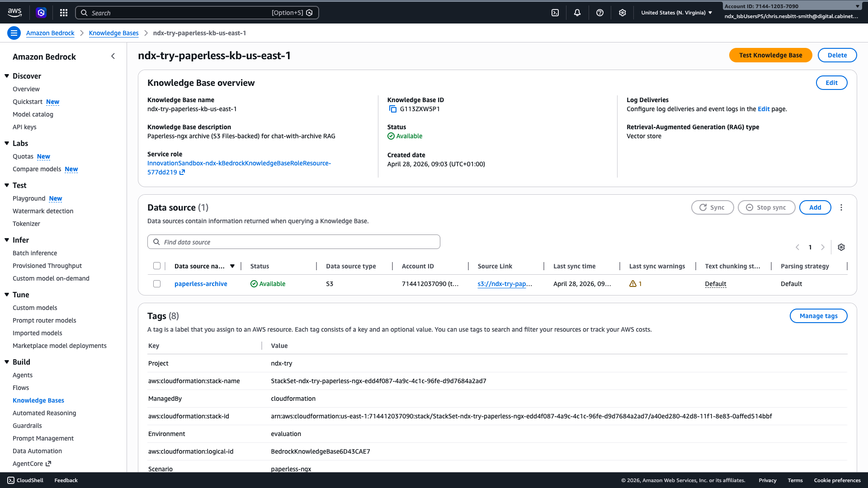The height and width of the screenshot is (488, 868).
Task: Select all data sources checkbox
Action: point(157,266)
